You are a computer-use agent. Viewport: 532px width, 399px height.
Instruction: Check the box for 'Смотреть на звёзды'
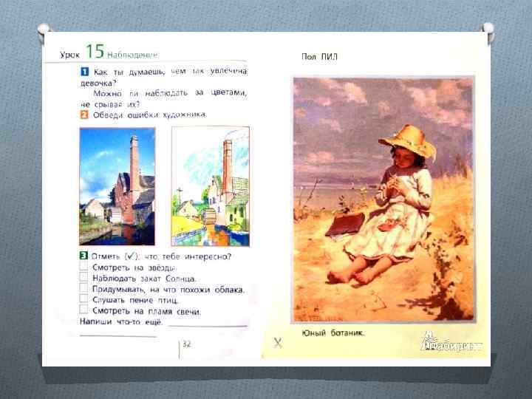tap(83, 266)
